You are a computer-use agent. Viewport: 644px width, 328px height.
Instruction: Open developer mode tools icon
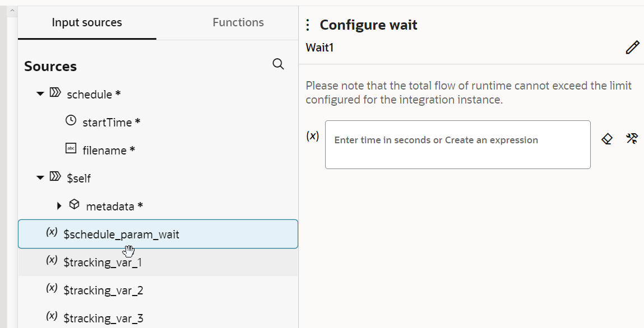632,139
